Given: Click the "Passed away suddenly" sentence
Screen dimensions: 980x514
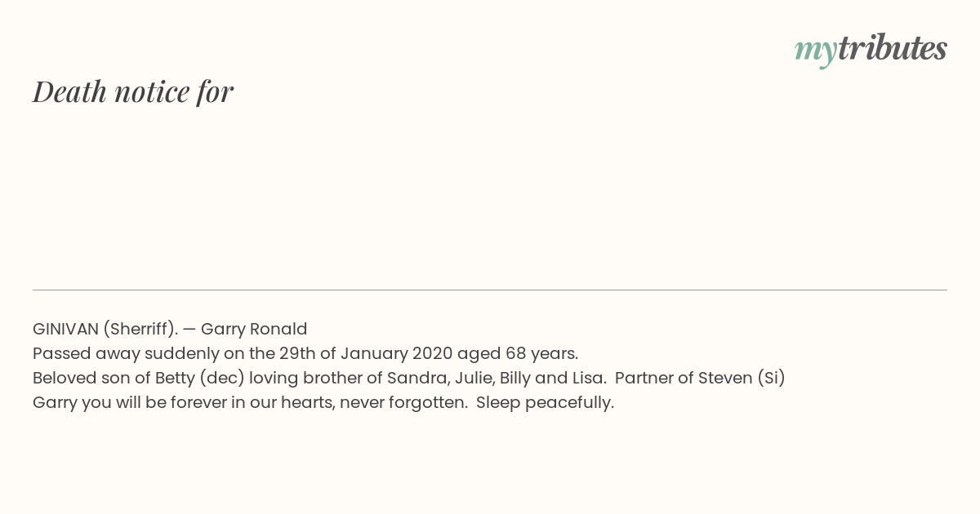Looking at the screenshot, I should pos(305,354).
